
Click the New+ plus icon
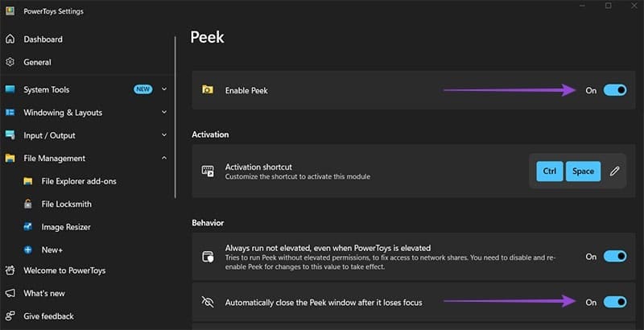(28, 250)
